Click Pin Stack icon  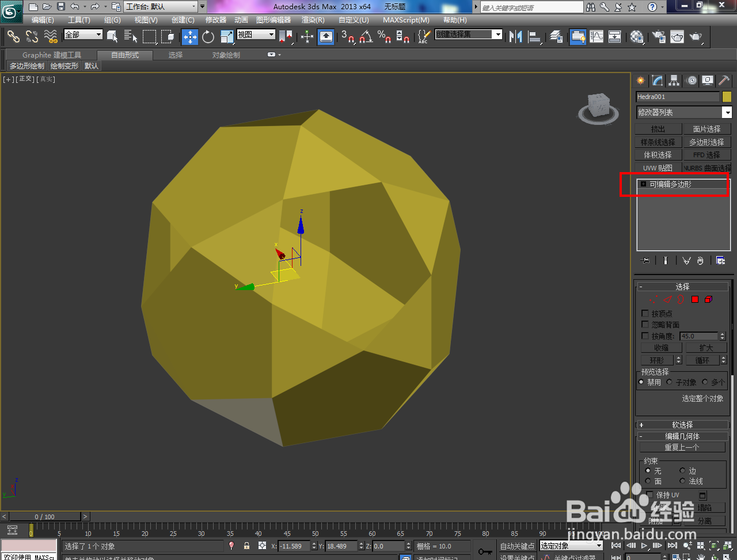645,260
